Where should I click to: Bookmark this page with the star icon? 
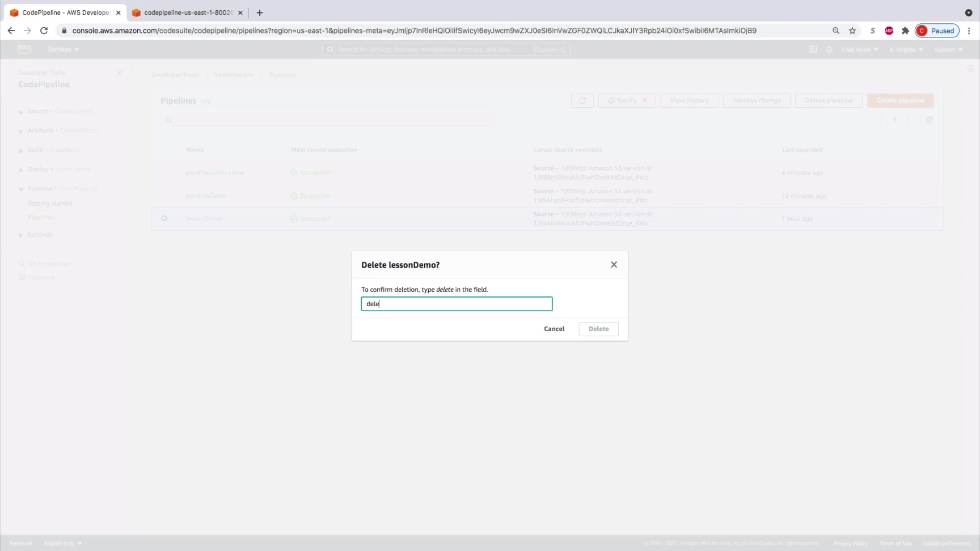852,31
